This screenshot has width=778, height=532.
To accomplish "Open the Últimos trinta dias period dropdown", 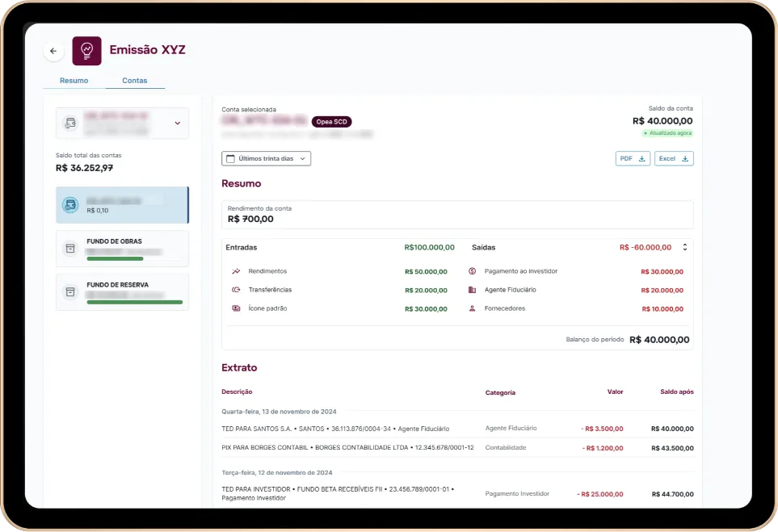I will click(267, 159).
